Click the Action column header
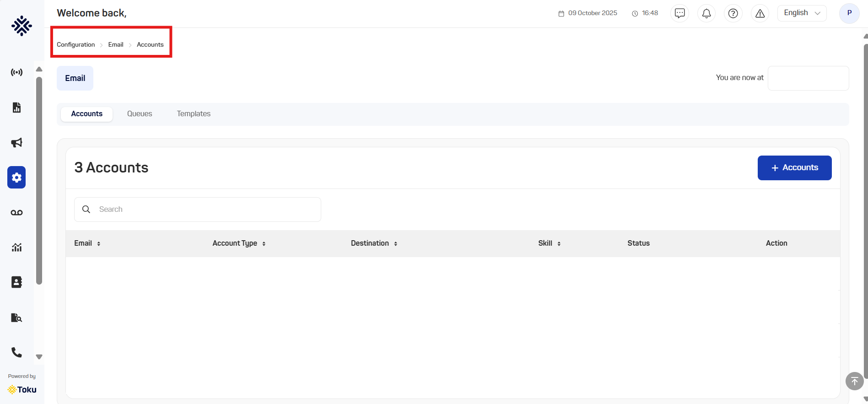 coord(776,243)
